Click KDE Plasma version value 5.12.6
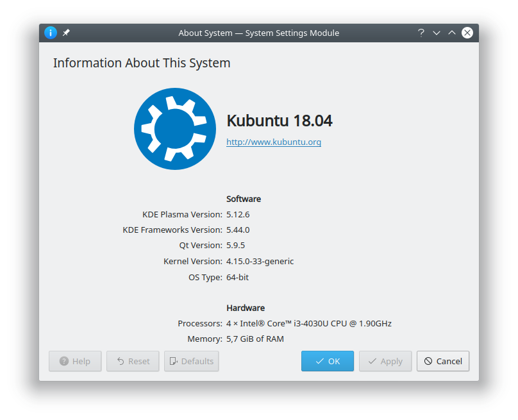 pos(238,214)
